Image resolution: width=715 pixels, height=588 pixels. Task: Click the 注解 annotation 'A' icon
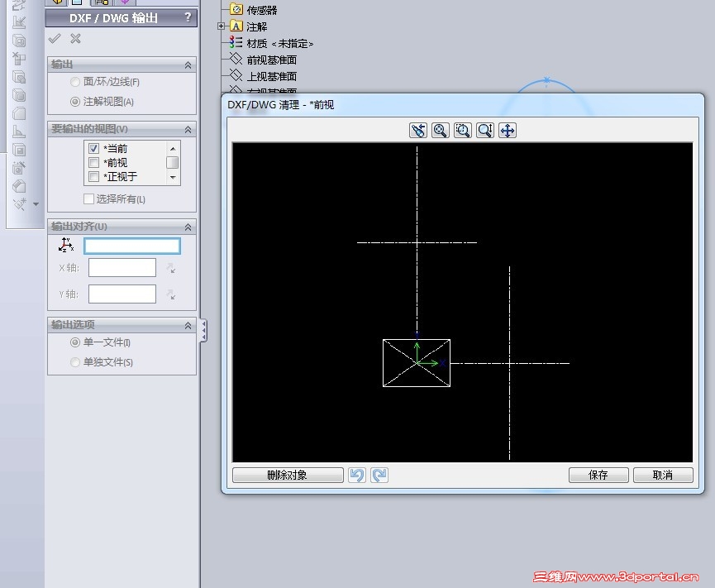point(236,26)
